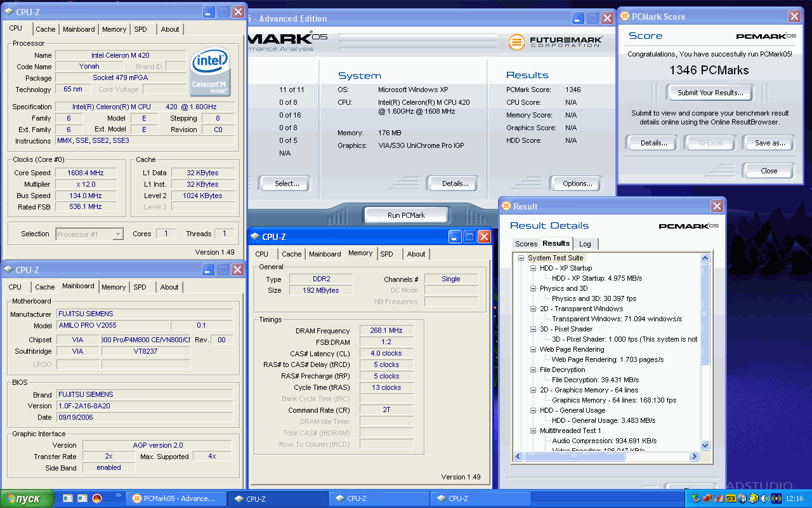Click the Result tree scroll-right arrow
This screenshot has width=812, height=508.
[695, 456]
